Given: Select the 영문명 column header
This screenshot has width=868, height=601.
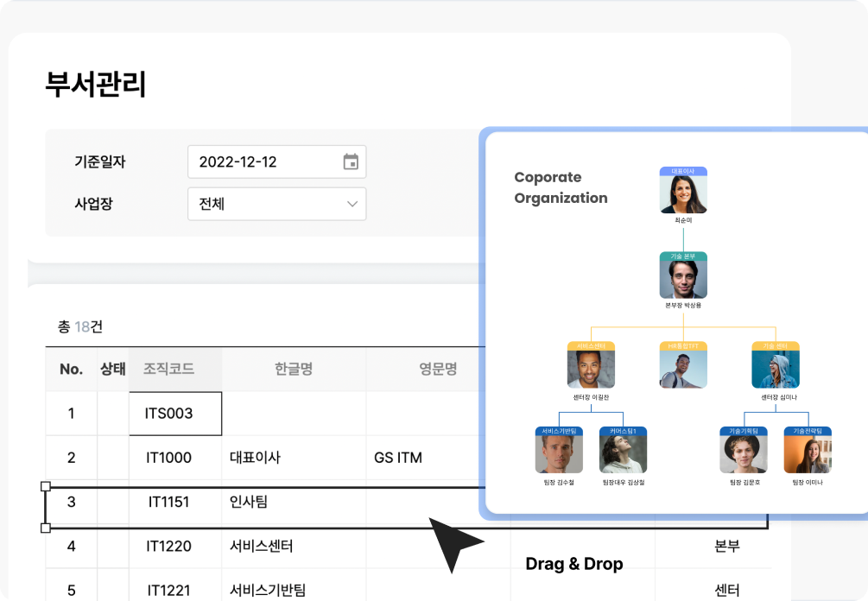Looking at the screenshot, I should click(438, 370).
